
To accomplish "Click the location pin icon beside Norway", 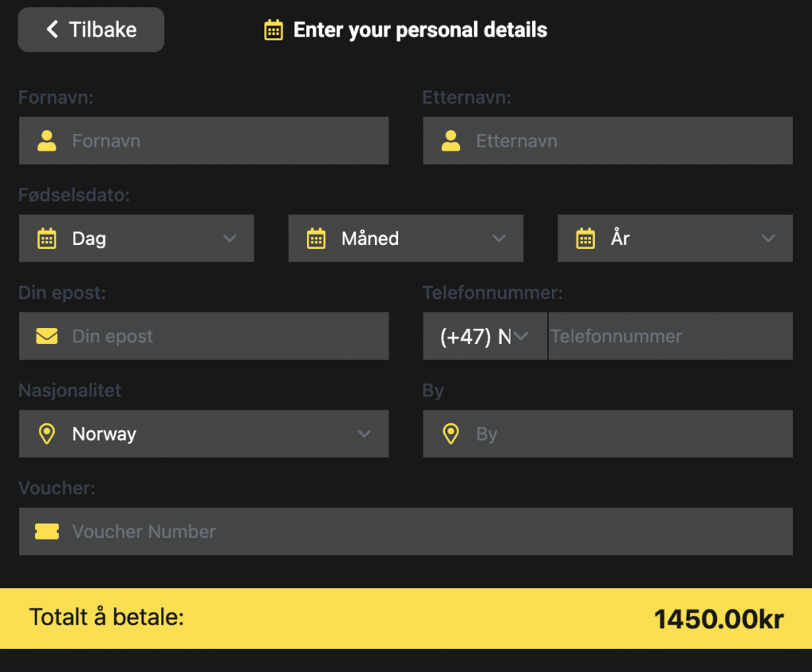I will point(47,433).
